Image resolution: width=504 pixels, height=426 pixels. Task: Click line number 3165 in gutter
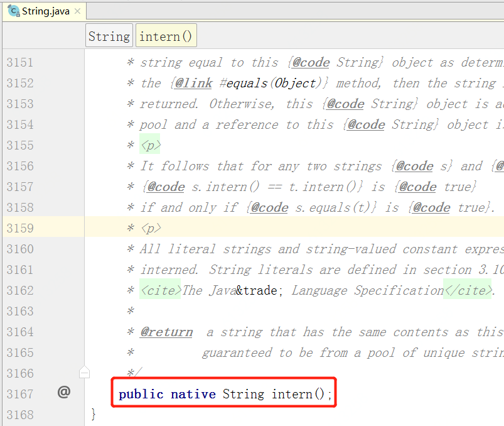click(x=20, y=352)
